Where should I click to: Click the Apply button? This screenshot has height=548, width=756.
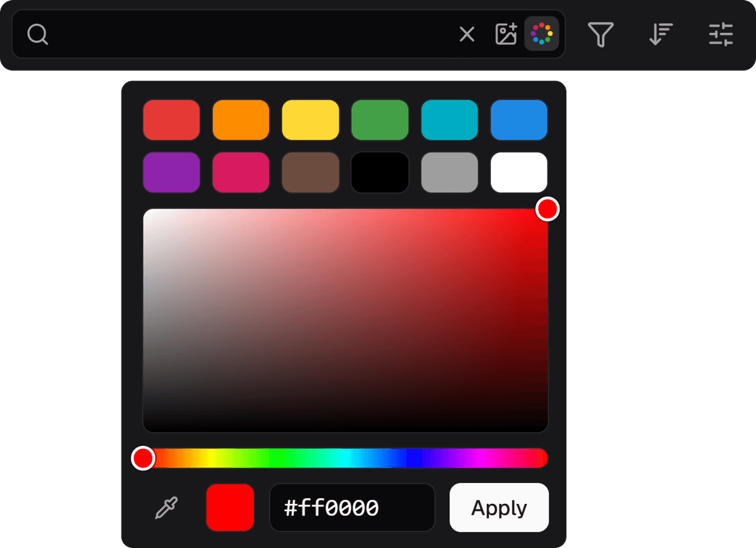click(x=499, y=508)
